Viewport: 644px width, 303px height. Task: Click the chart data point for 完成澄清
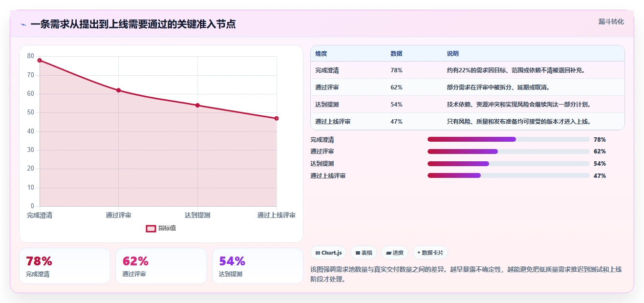click(40, 60)
